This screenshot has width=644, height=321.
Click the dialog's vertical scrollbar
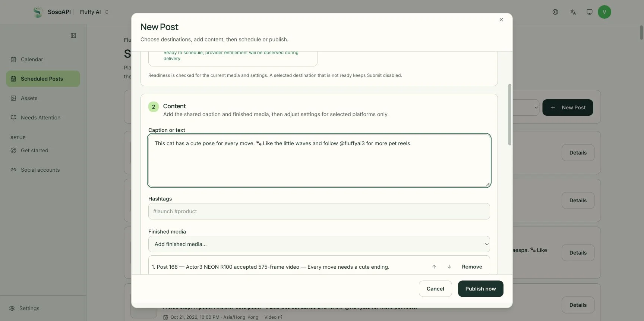(x=509, y=115)
